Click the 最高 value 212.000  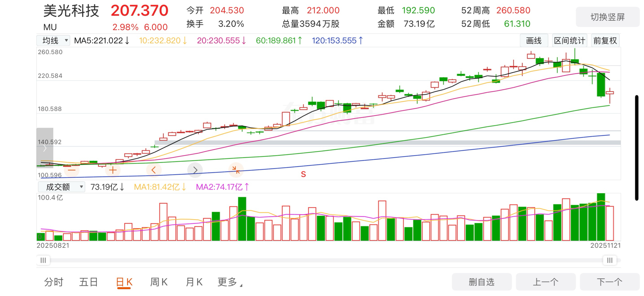[323, 10]
